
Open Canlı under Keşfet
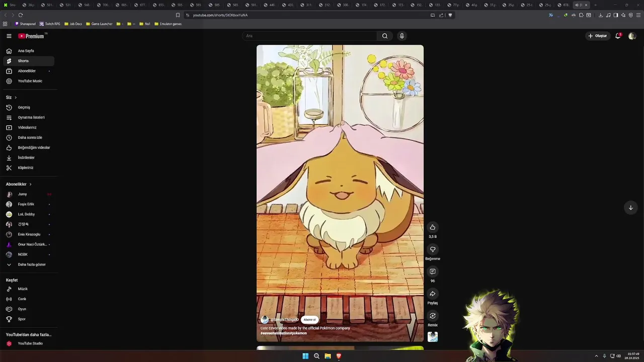(29, 299)
